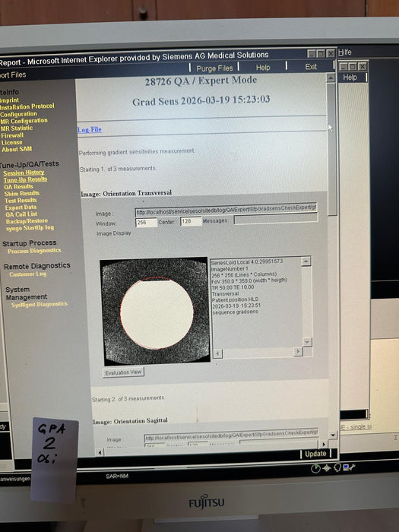Image resolution: width=399 pixels, height=532 pixels.
Task: Click the main page scrollbar up arrow
Action: [x=331, y=78]
